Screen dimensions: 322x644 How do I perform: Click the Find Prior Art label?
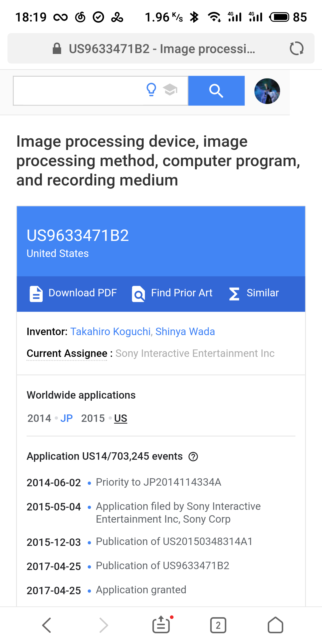tap(182, 293)
